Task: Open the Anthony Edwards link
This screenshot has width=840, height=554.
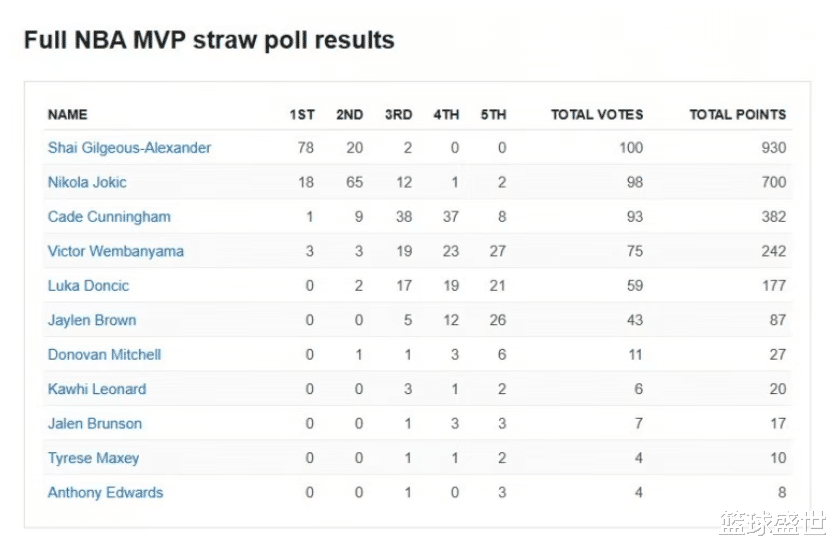Action: [x=105, y=493]
